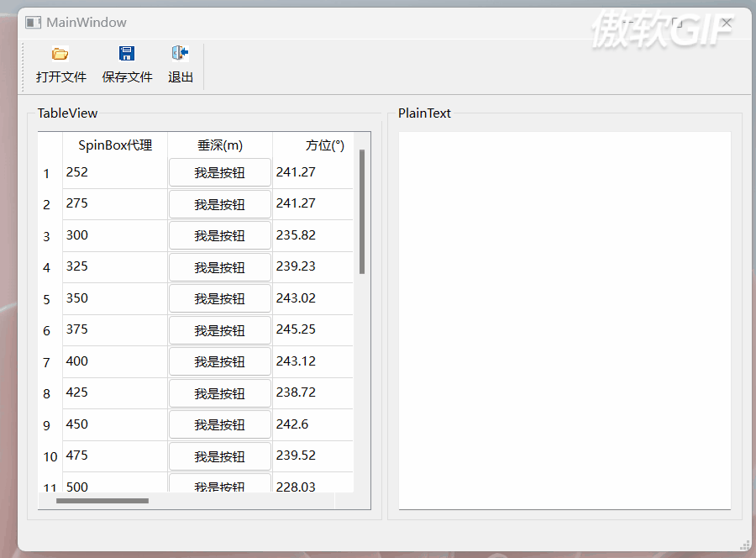This screenshot has height=558, width=756.
Task: Select the row header numbered 3
Action: (x=46, y=236)
